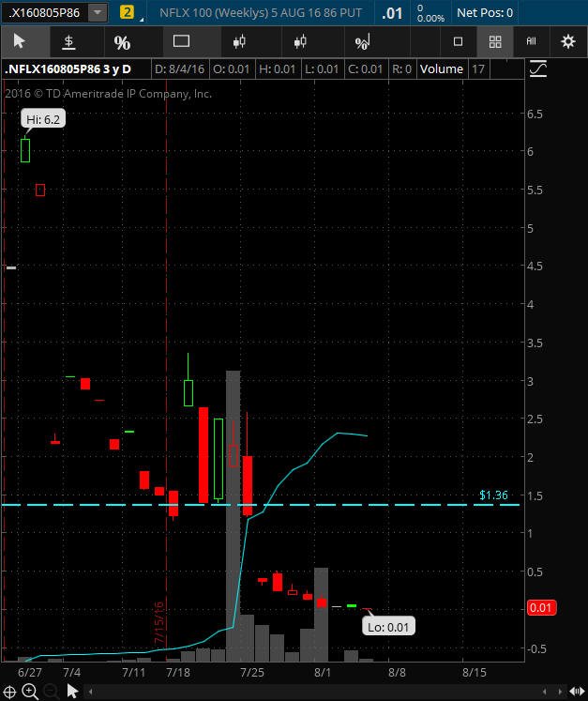
Task: Click the Volume study label
Action: click(442, 69)
